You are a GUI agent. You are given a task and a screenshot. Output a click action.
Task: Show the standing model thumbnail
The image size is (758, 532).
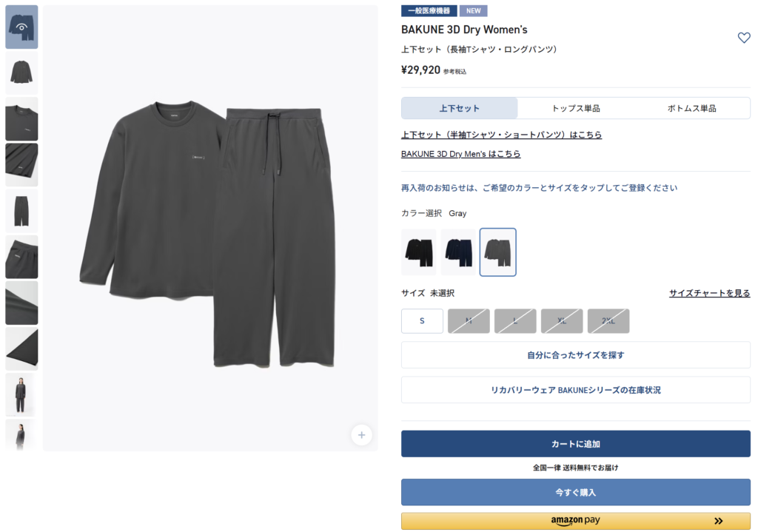pos(21,395)
